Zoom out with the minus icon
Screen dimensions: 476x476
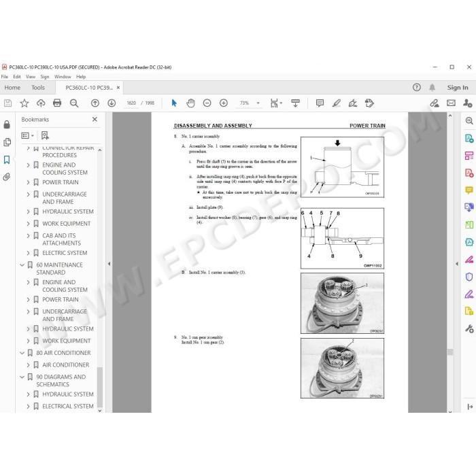(207, 103)
